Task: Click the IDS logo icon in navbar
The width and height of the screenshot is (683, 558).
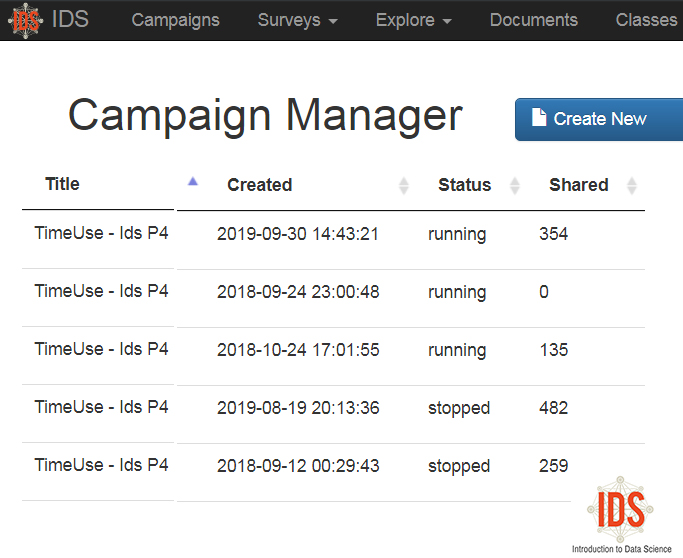Action: coord(27,20)
